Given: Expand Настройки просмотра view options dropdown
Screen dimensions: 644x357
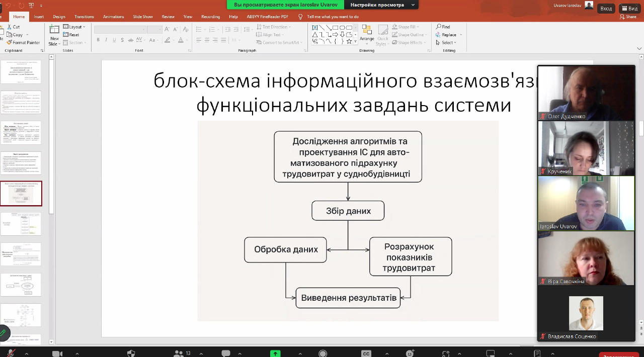Looking at the screenshot, I should [413, 5].
